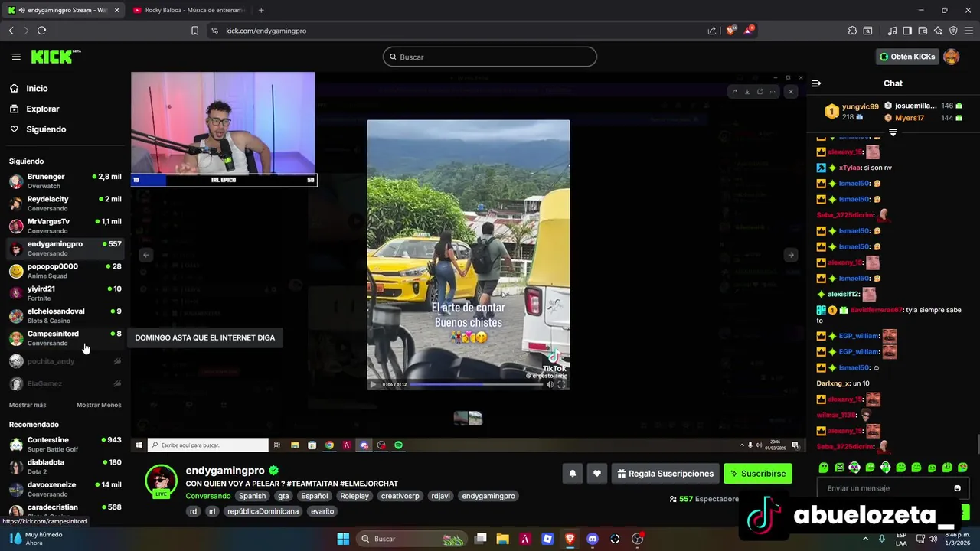Toggle notifications bell for endygamingpro
The height and width of the screenshot is (551, 980).
(572, 474)
